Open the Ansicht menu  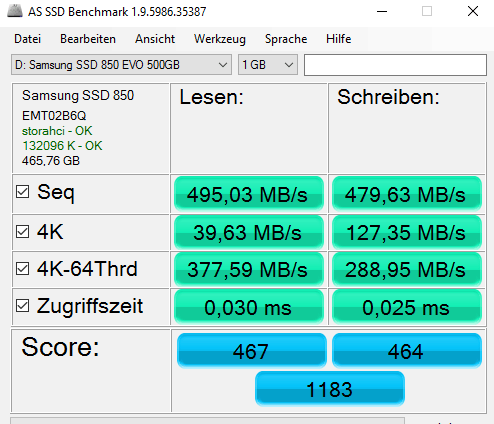click(155, 39)
